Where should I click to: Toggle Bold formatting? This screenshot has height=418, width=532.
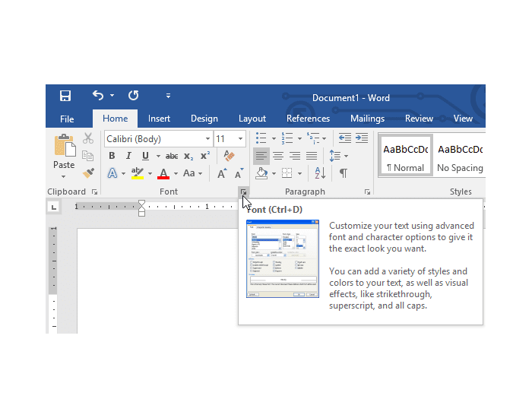tap(112, 156)
